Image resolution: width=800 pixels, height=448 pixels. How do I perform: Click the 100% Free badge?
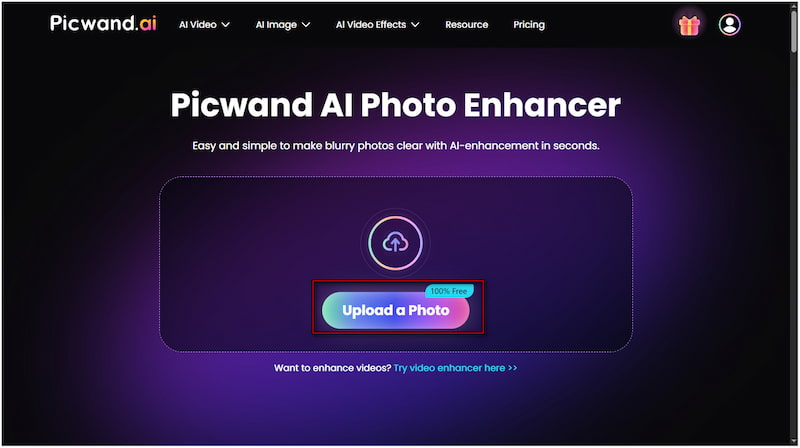(449, 291)
